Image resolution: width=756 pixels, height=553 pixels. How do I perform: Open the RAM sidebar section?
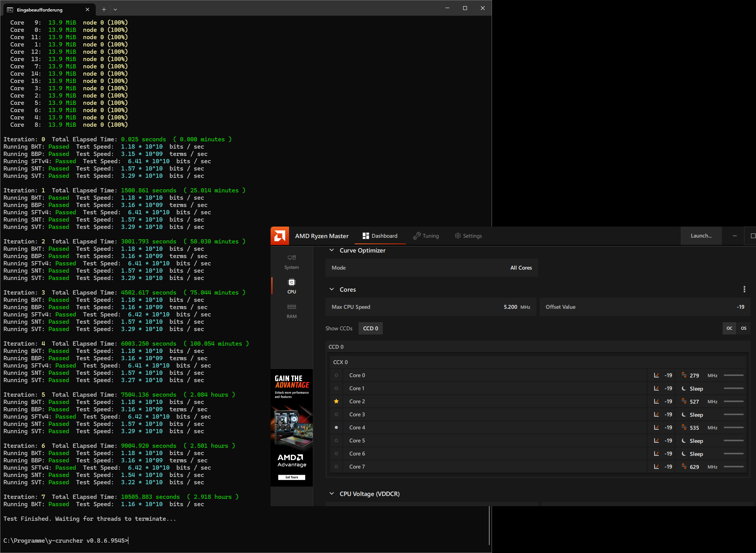click(x=292, y=311)
